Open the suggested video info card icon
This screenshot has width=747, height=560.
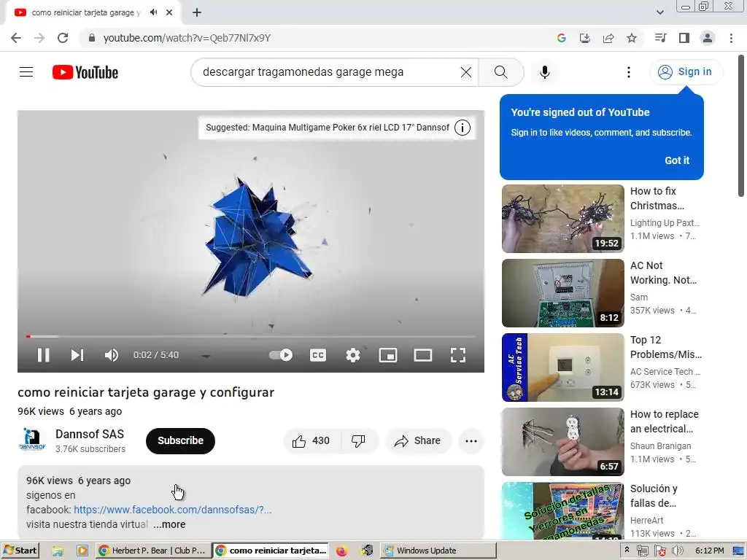(462, 128)
